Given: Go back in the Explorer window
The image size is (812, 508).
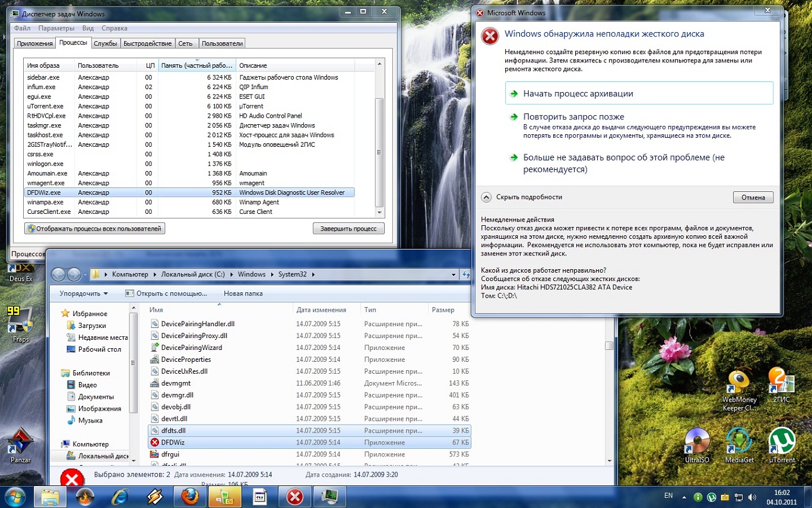Looking at the screenshot, I should pyautogui.click(x=58, y=274).
